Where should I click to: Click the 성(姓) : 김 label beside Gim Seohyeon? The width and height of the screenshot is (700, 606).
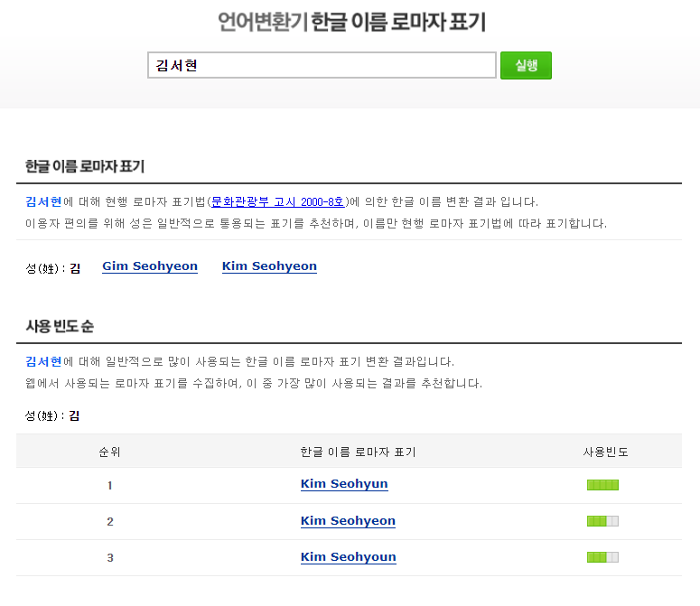coord(52,268)
